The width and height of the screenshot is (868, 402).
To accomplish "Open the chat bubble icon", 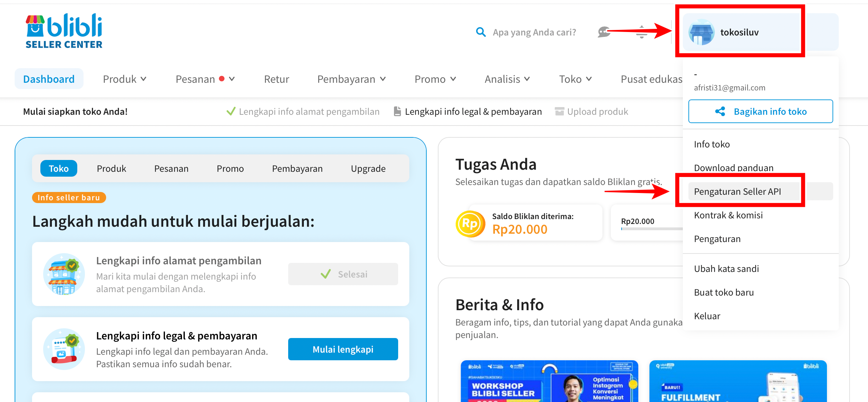I will 603,32.
